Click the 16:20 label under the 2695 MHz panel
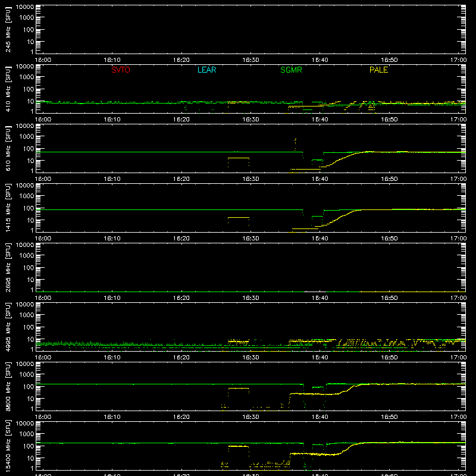Viewport: 476px width, 476px height. click(181, 298)
